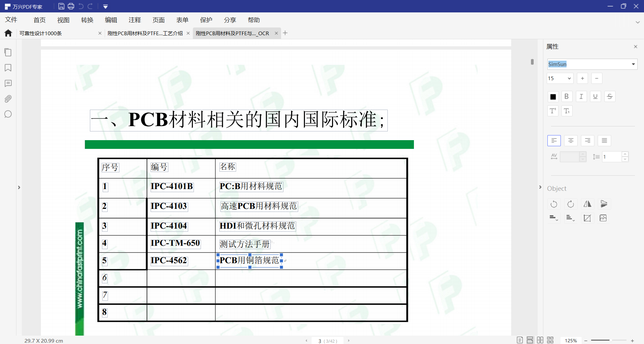Open the 首页 menu tab
Viewport: 644px width, 344px height.
40,20
